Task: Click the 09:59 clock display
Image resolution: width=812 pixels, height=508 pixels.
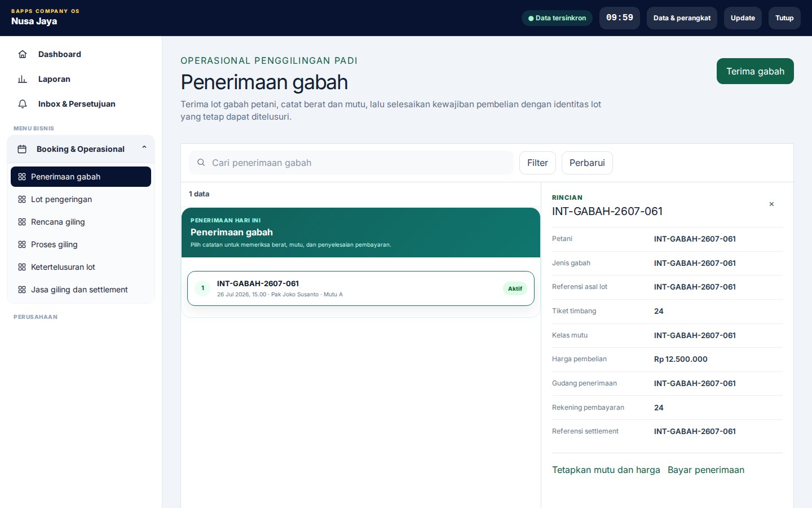Action: 620,18
